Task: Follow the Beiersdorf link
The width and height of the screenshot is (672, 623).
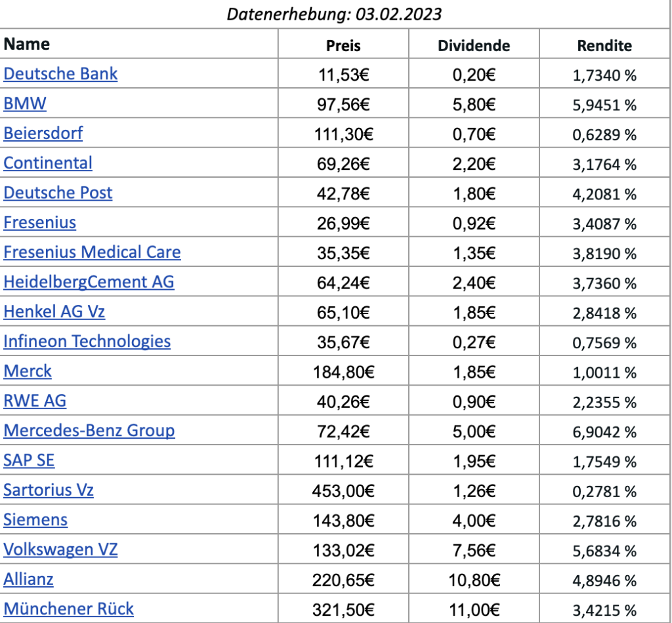Action: coord(43,133)
